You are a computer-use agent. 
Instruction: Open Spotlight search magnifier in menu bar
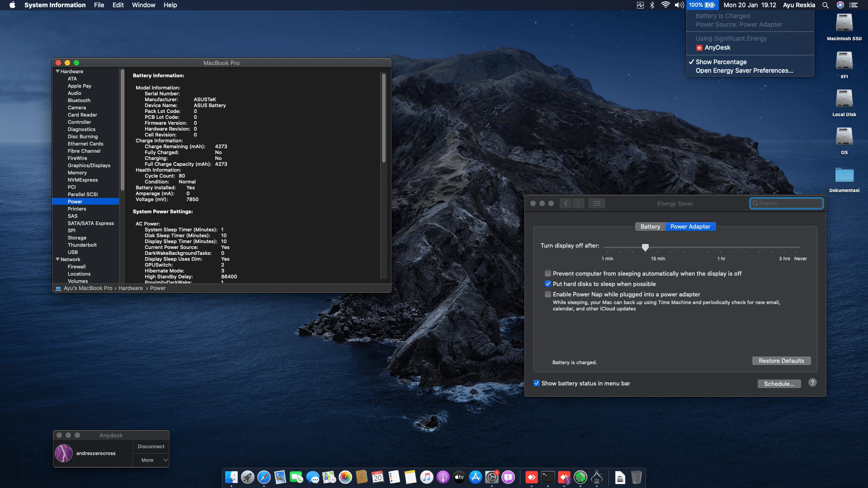(826, 5)
